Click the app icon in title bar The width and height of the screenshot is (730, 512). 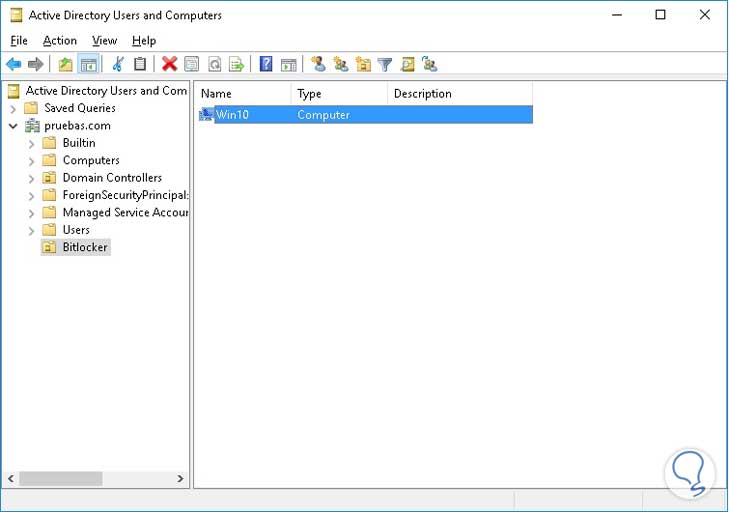coord(16,15)
